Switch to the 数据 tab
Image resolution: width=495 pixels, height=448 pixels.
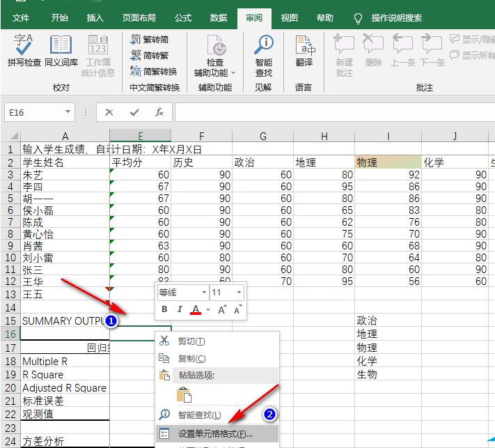[x=219, y=18]
